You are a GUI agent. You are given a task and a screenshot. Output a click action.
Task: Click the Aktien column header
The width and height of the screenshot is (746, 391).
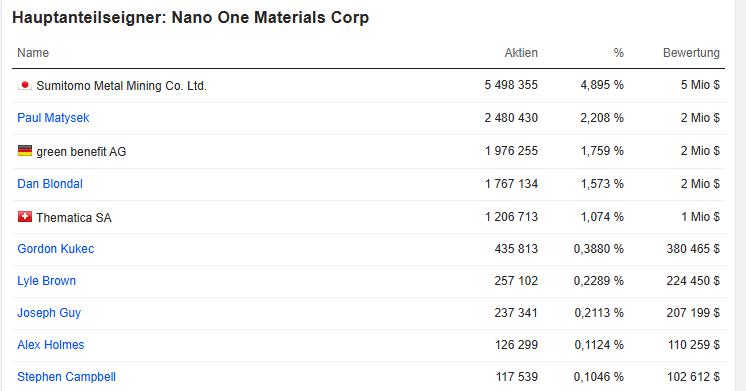pos(521,53)
